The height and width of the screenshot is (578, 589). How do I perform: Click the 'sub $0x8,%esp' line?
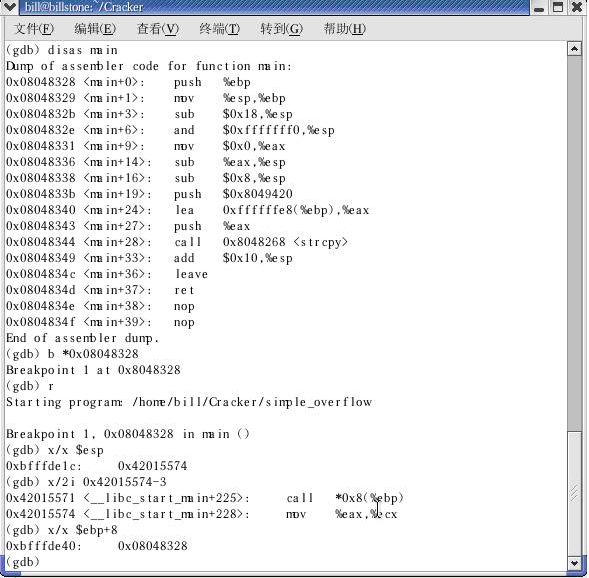pyautogui.click(x=146, y=178)
